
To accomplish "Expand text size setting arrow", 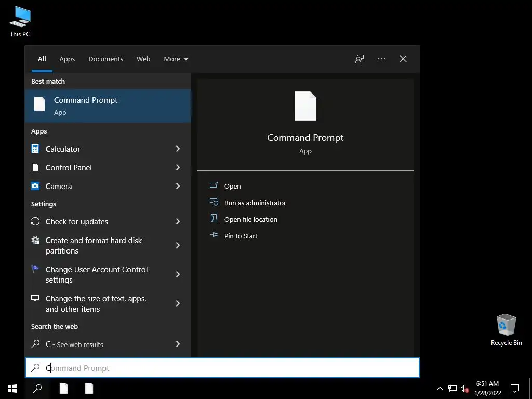I will coord(178,303).
